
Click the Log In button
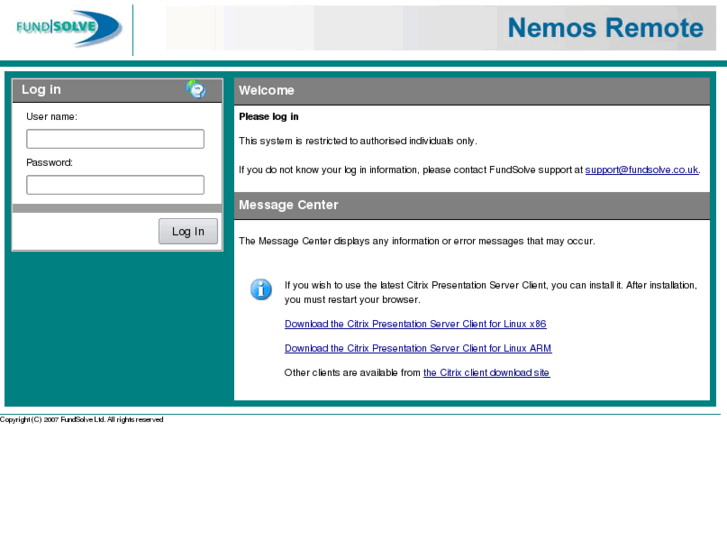tap(188, 231)
